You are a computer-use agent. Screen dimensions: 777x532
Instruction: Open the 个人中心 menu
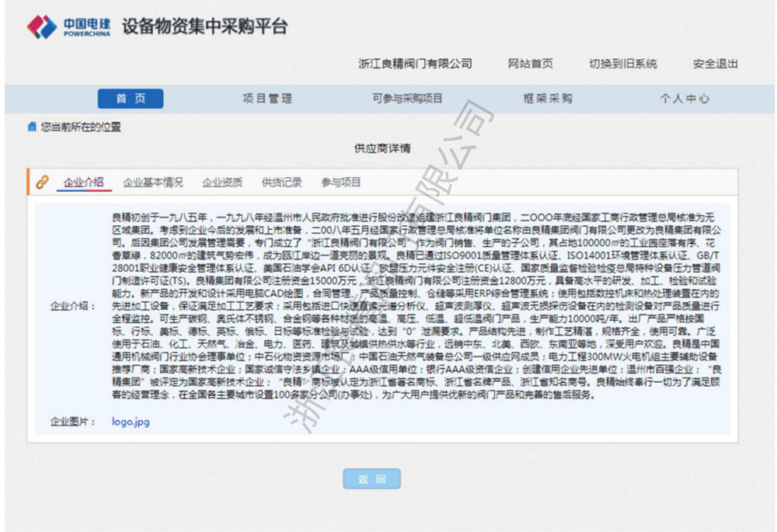(685, 99)
